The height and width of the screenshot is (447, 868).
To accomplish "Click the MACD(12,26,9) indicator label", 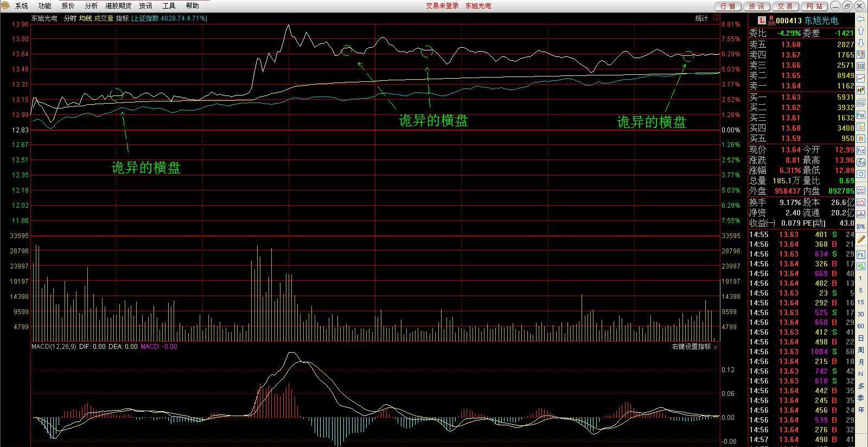I will tap(54, 347).
